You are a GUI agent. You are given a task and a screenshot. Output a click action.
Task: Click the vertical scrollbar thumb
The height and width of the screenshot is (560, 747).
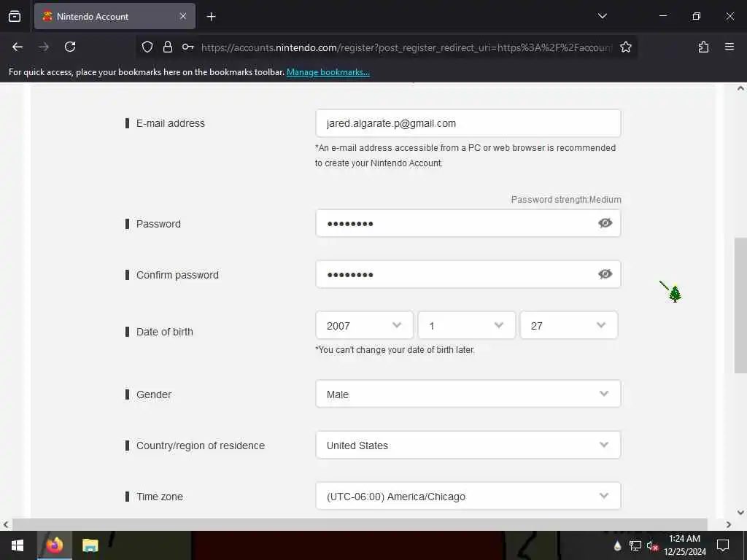click(740, 305)
